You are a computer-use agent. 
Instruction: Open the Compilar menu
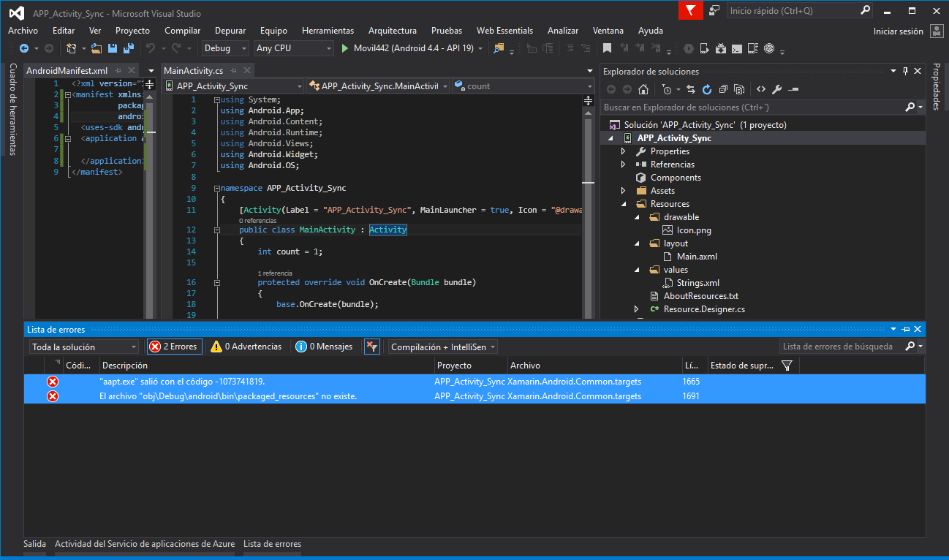(x=182, y=31)
